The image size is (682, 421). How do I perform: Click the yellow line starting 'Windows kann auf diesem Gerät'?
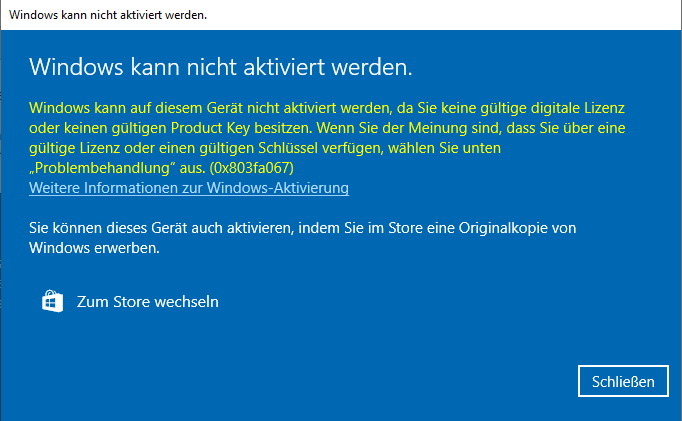click(x=327, y=108)
